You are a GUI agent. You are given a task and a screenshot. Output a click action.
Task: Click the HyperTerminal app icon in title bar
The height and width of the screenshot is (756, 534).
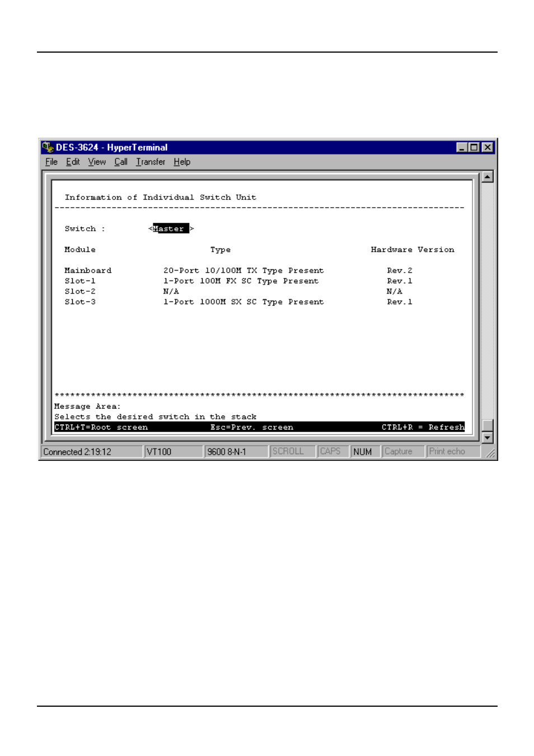(48, 147)
